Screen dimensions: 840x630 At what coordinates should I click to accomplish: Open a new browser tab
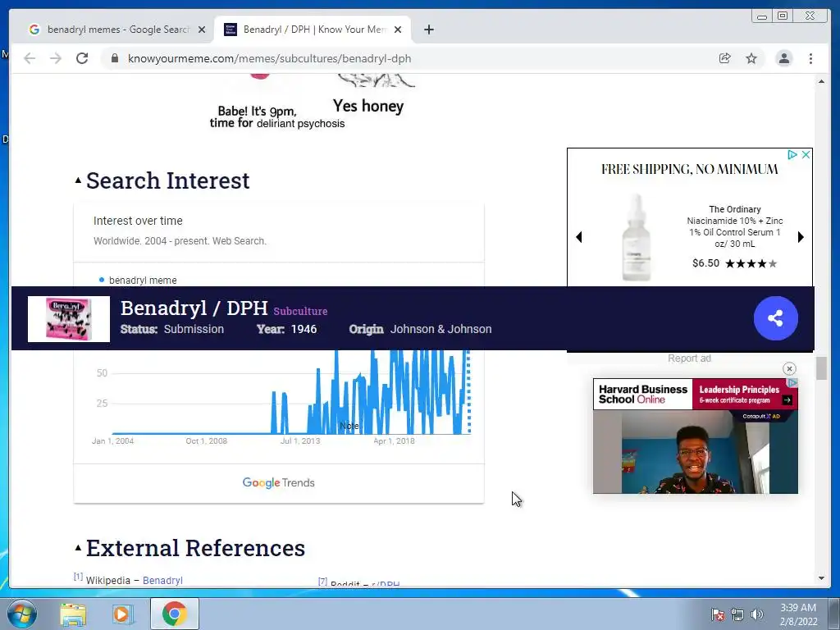(x=428, y=30)
